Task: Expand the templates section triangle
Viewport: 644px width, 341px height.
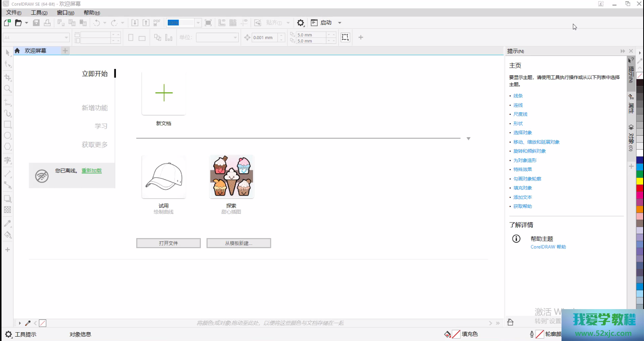Action: [469, 139]
